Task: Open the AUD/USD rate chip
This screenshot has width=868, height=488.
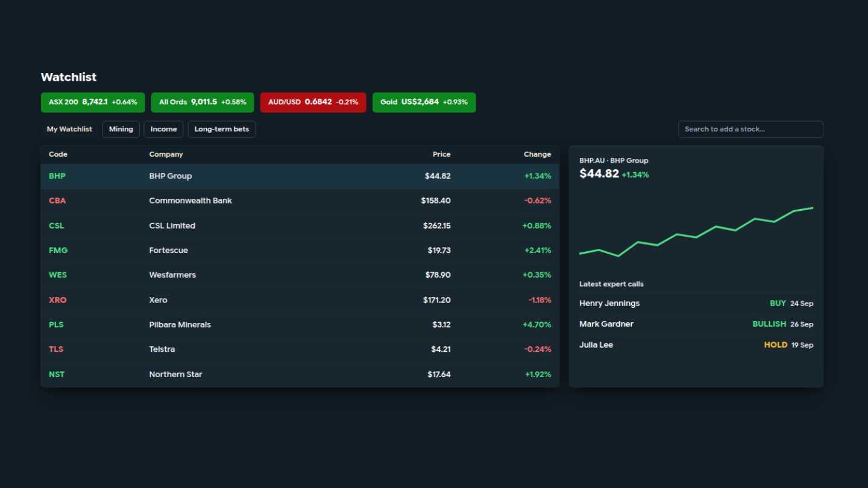Action: click(x=313, y=102)
